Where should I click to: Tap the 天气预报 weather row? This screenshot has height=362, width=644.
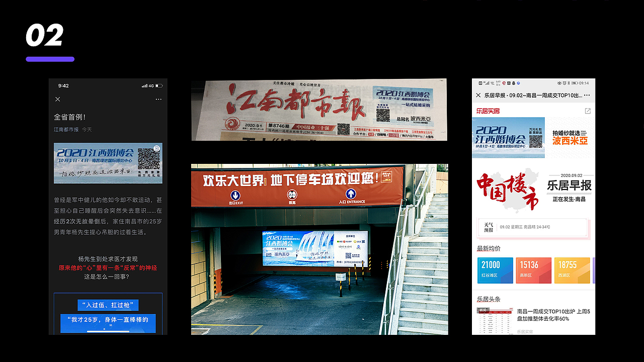(533, 227)
